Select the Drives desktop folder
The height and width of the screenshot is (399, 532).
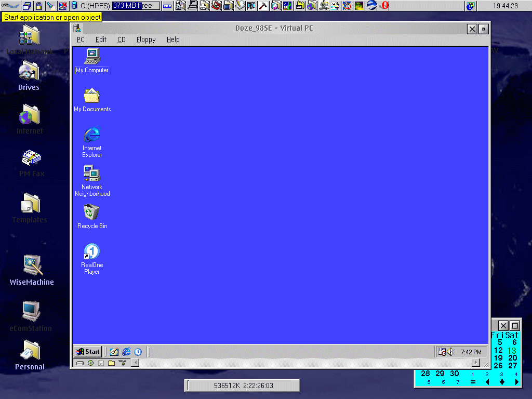(x=29, y=76)
